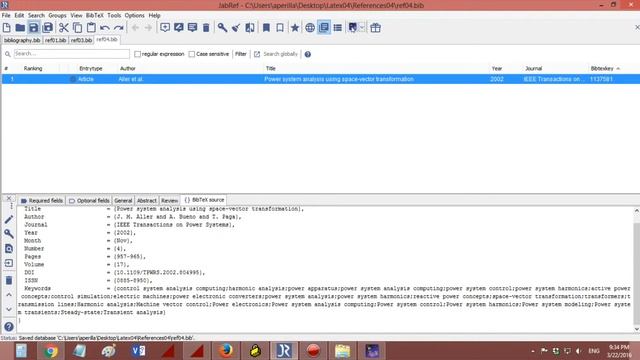The height and width of the screenshot is (360, 640).
Task: Click the key icon in entry editor sidebar
Action: tap(9, 234)
